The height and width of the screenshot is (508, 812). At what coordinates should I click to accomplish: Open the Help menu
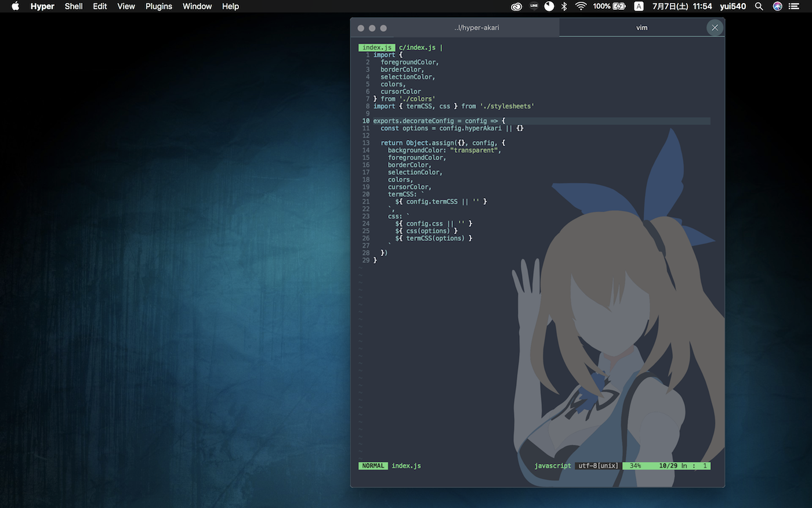click(230, 6)
